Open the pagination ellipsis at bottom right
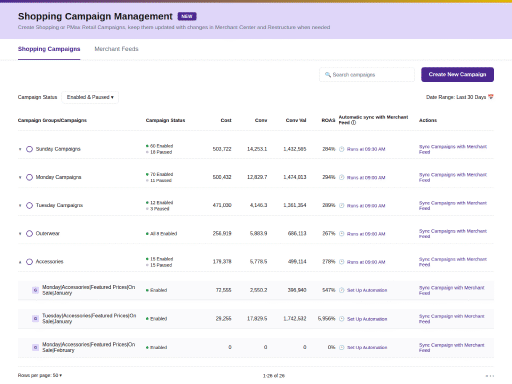512x384 pixels. (490, 376)
